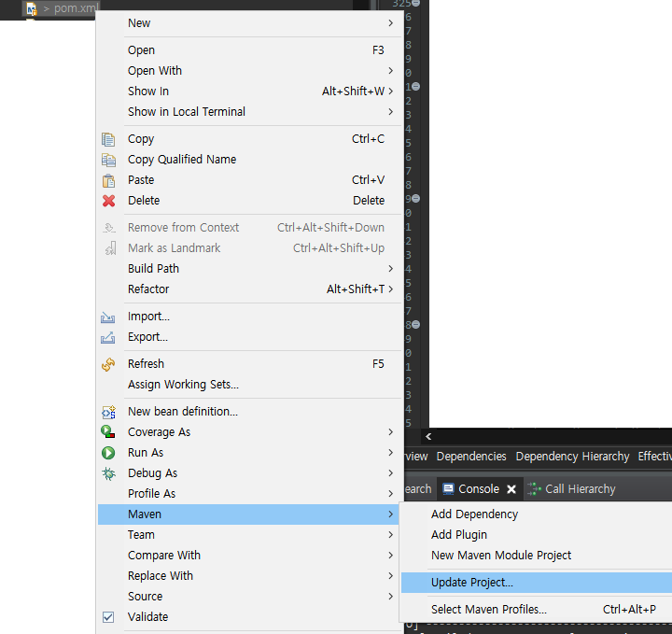Click the green Run As icon
This screenshot has width=672, height=634.
[108, 453]
